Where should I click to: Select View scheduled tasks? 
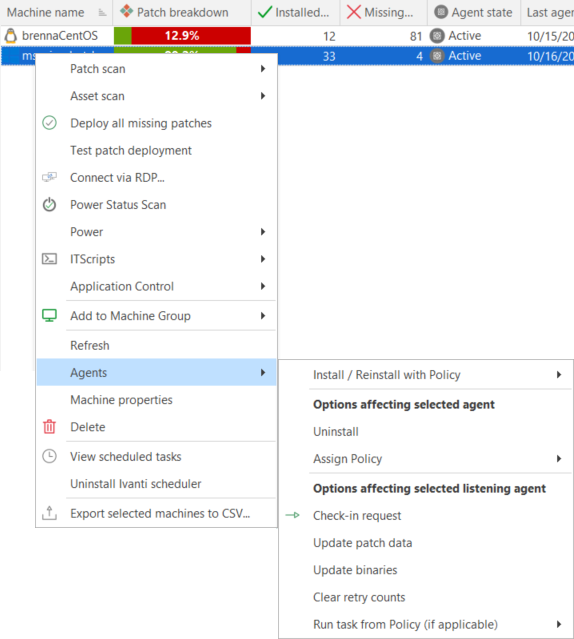(x=156, y=456)
